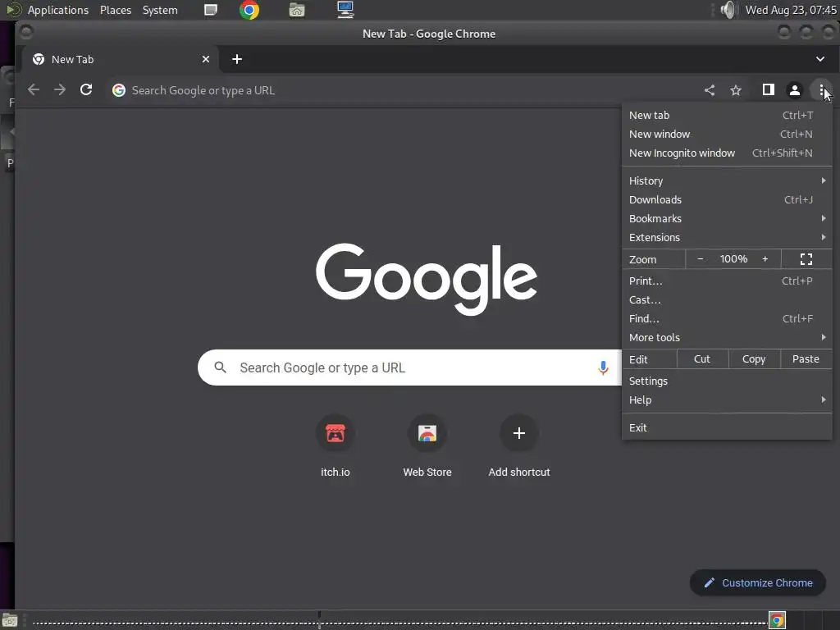Open the profile avatar icon
This screenshot has width=840, height=630.
coord(794,90)
